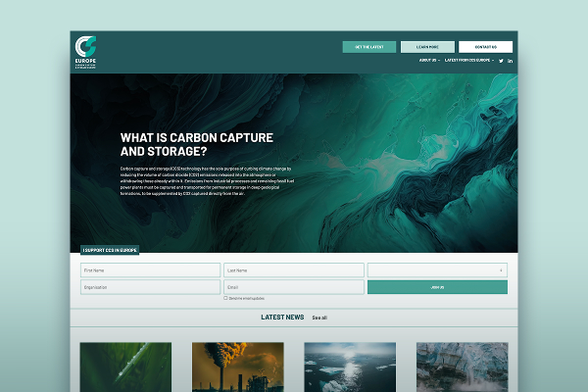Select the I Support CCS in Europe tab
Image resolution: width=588 pixels, height=392 pixels.
pos(110,250)
